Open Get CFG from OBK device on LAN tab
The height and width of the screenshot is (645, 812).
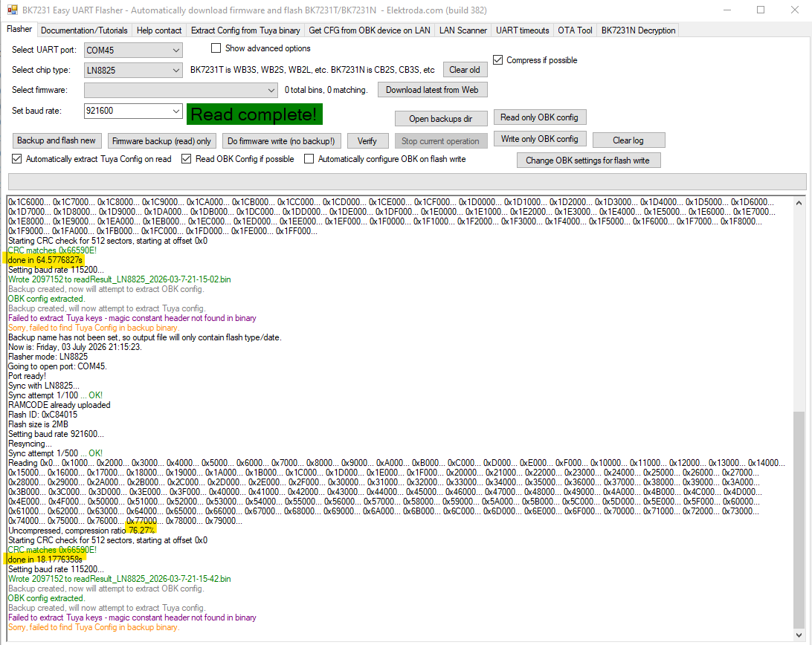point(370,30)
